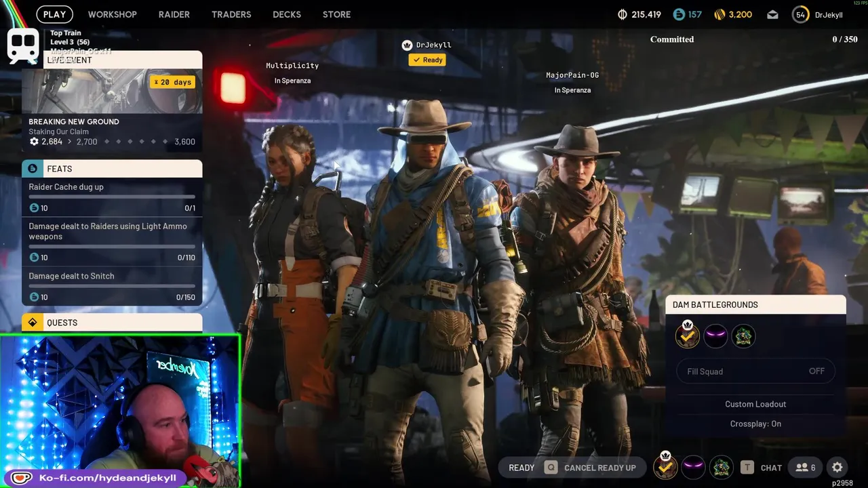Toggle the Crossplay: On setting

click(755, 424)
